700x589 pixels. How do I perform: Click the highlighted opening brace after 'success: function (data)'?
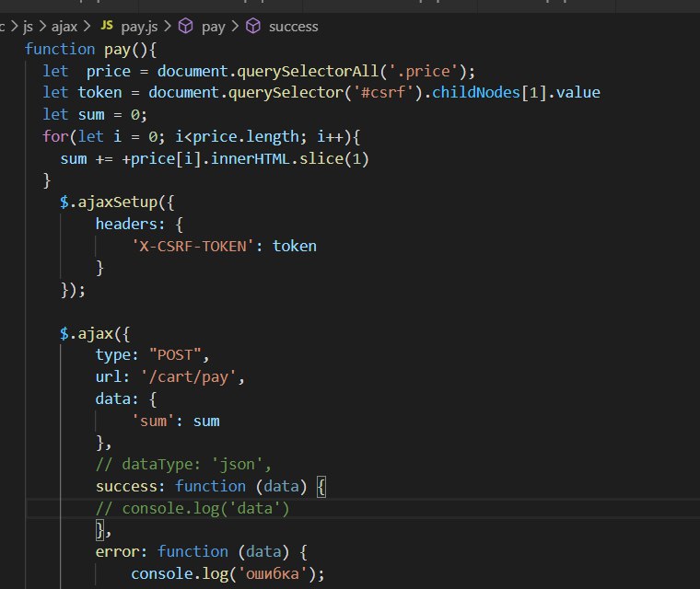[x=321, y=486]
